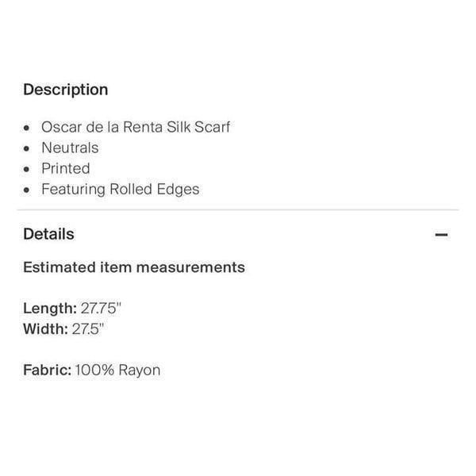Click the Estimated item measurements subheading
This screenshot has width=476, height=476.
pos(134,267)
